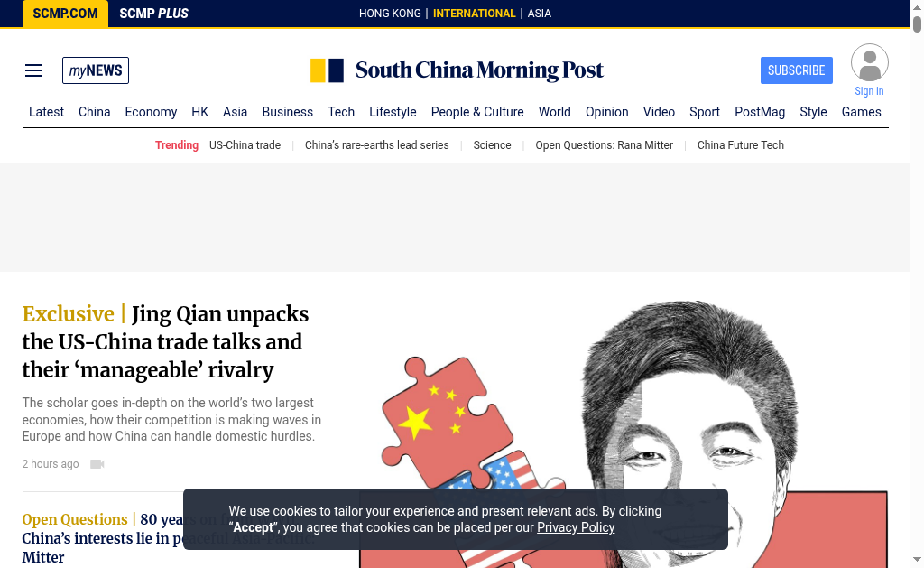Click the myNEWS logo button
This screenshot has width=924, height=568.
pos(96,70)
